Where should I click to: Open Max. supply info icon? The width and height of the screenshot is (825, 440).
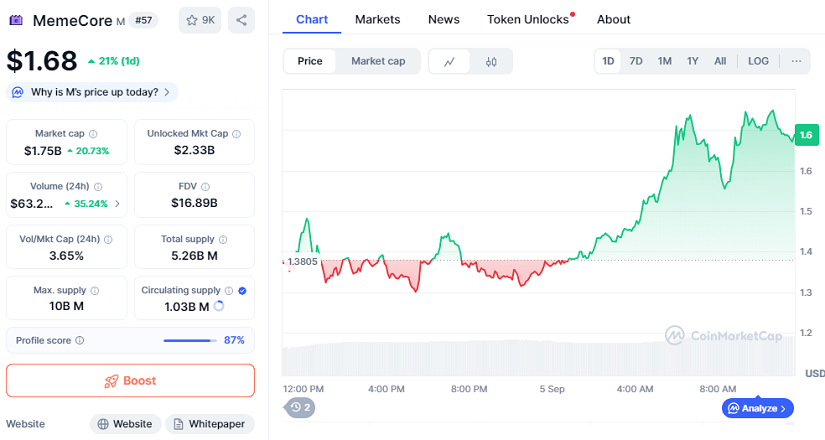(x=95, y=291)
